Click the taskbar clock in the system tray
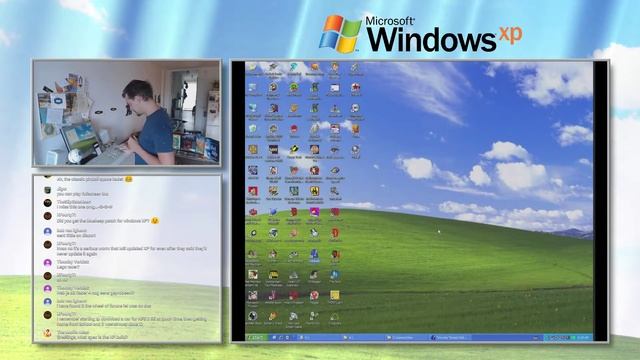The width and height of the screenshot is (640, 360). pyautogui.click(x=583, y=338)
